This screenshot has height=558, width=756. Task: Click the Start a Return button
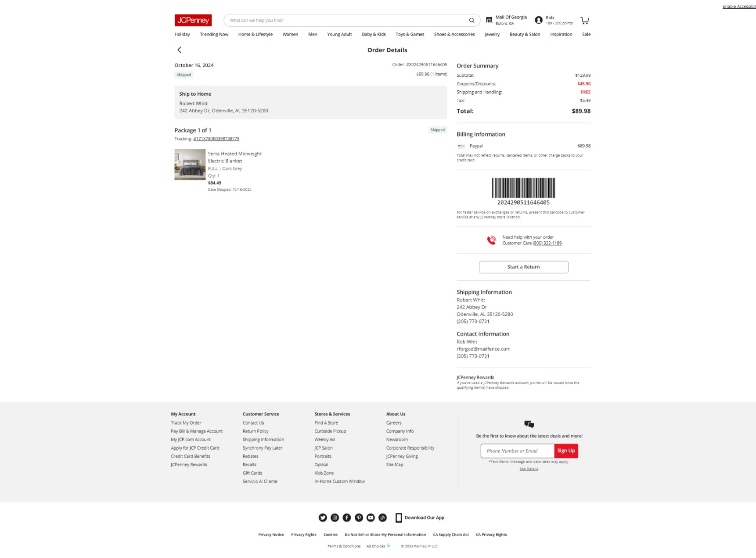click(x=523, y=267)
